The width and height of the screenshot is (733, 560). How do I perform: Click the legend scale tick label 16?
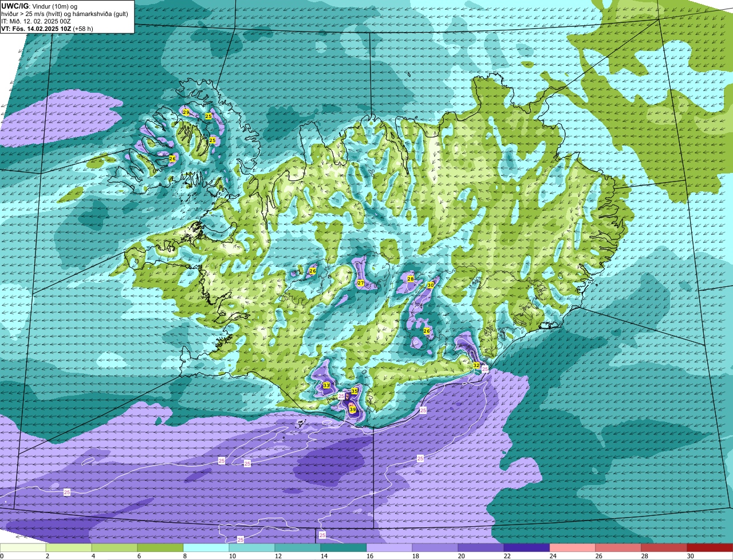click(370, 556)
